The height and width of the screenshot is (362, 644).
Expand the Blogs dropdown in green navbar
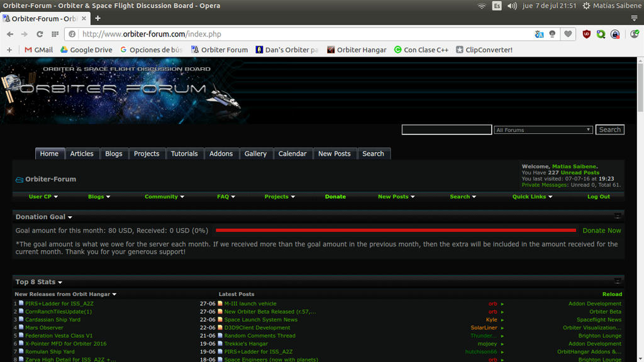pos(99,197)
